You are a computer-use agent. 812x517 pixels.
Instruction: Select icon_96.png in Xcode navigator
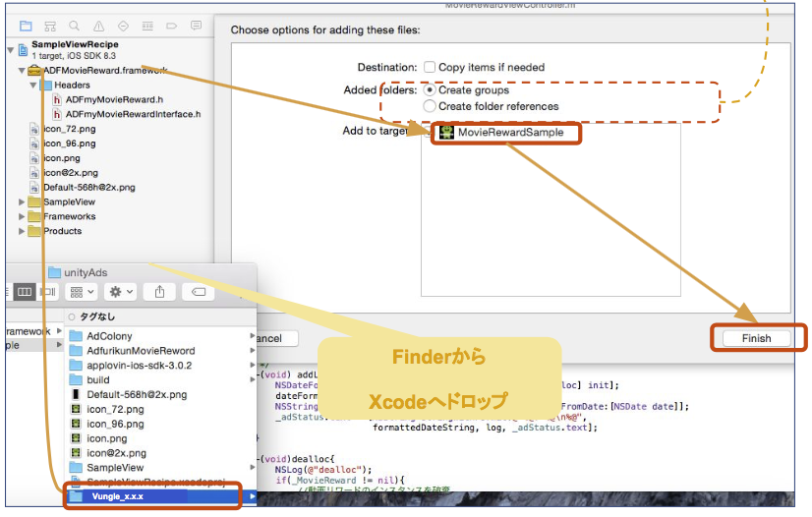[70, 144]
